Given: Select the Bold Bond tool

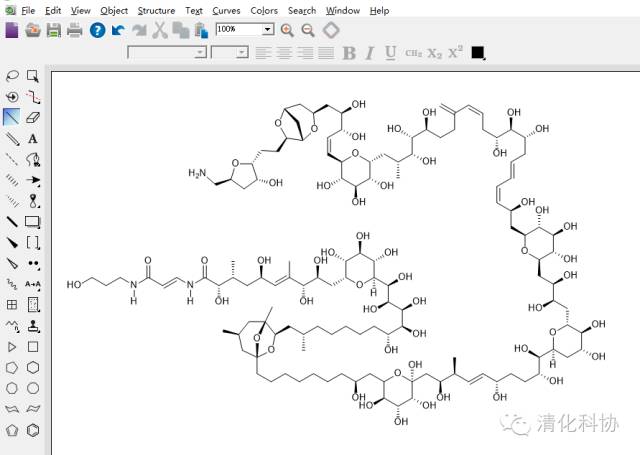Looking at the screenshot, I should tap(12, 222).
